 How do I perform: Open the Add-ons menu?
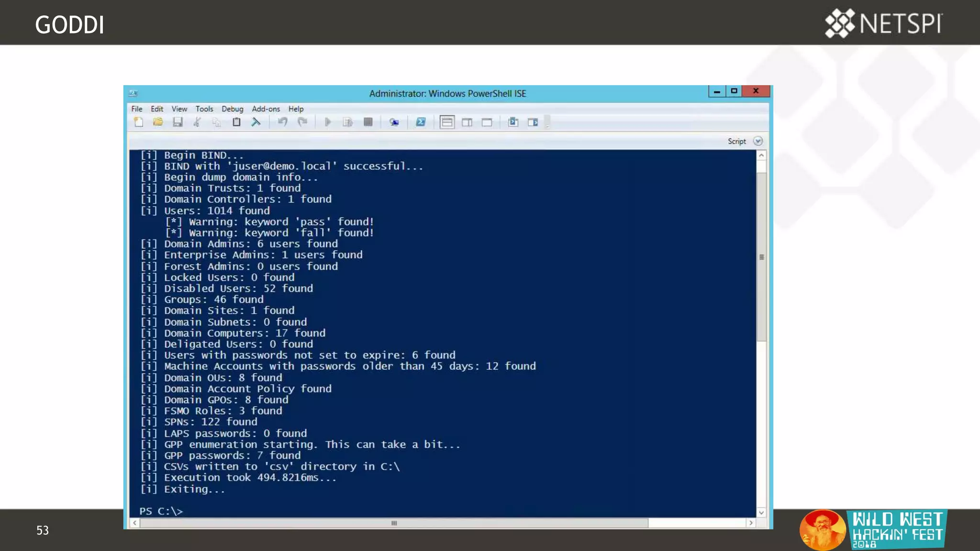(266, 109)
